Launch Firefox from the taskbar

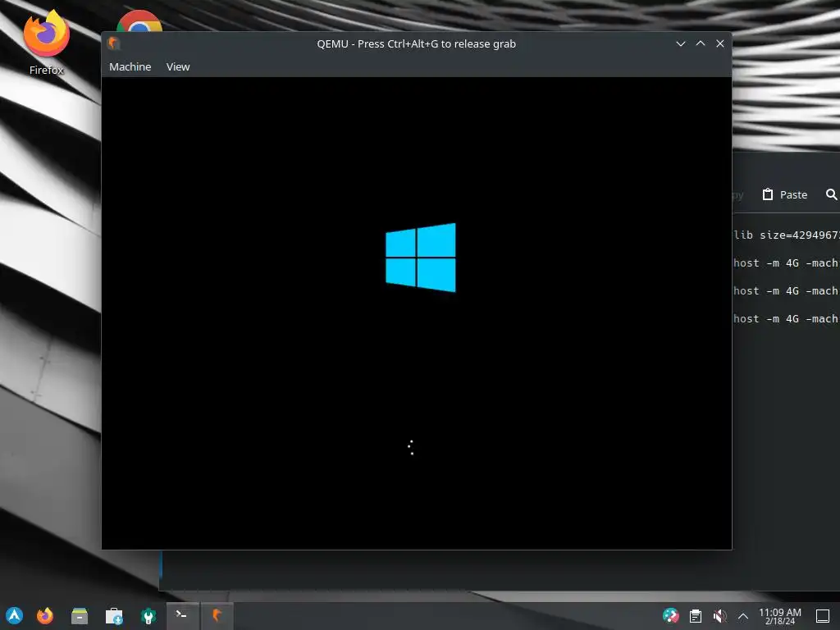[45, 615]
